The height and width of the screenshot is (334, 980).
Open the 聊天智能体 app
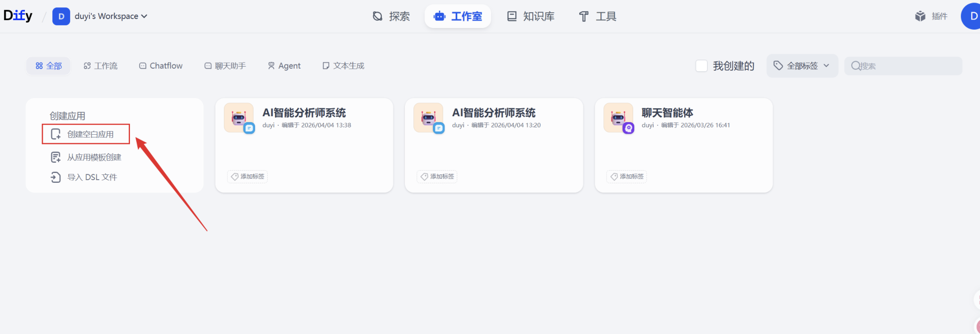684,145
